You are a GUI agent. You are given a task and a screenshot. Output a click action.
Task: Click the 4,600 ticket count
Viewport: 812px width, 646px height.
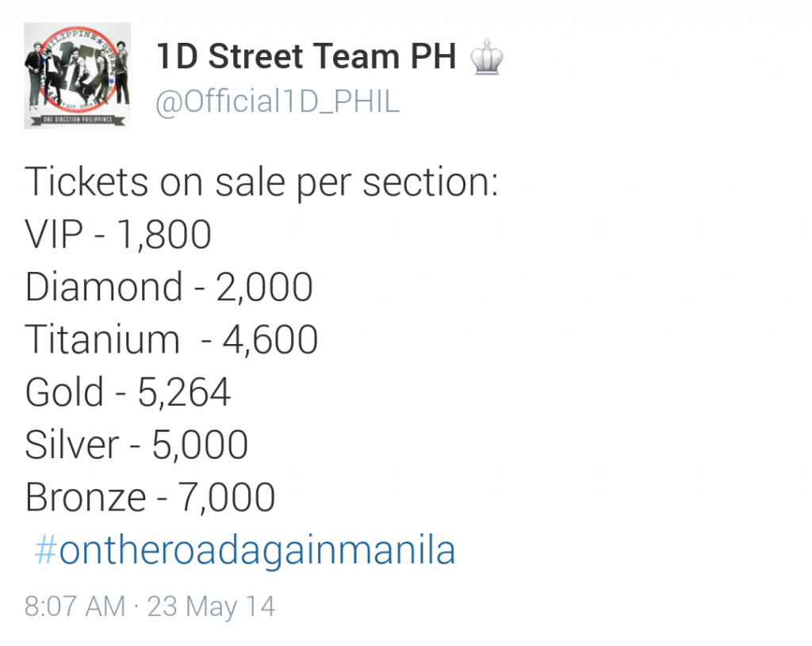pos(270,341)
